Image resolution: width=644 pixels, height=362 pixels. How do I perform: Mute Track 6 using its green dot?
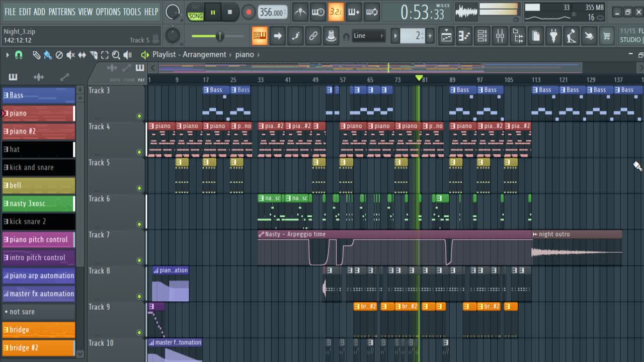coord(139,225)
